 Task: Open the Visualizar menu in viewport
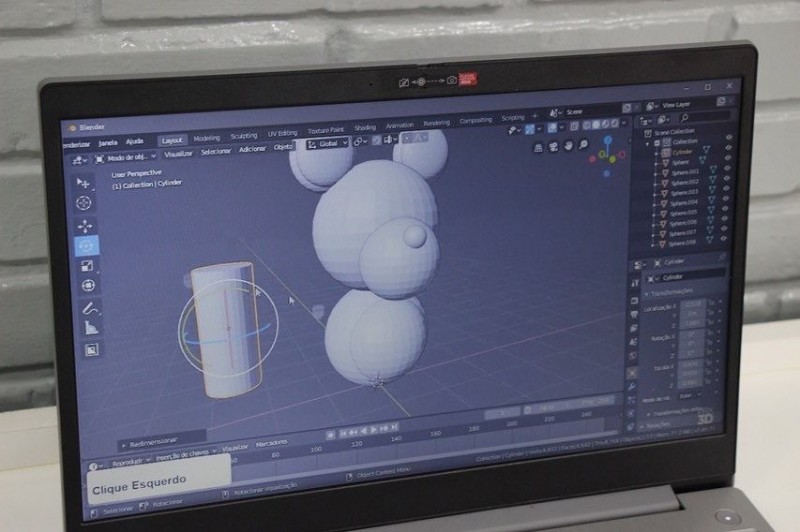pyautogui.click(x=178, y=154)
